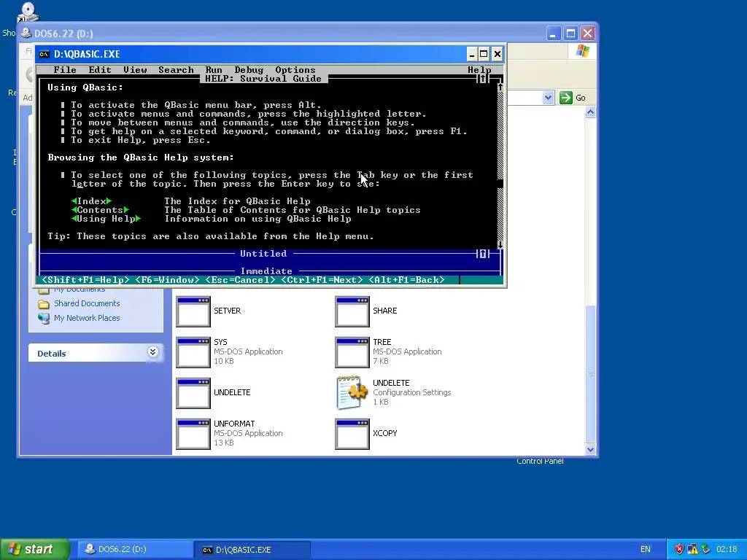Select the SYS application icon

click(193, 352)
